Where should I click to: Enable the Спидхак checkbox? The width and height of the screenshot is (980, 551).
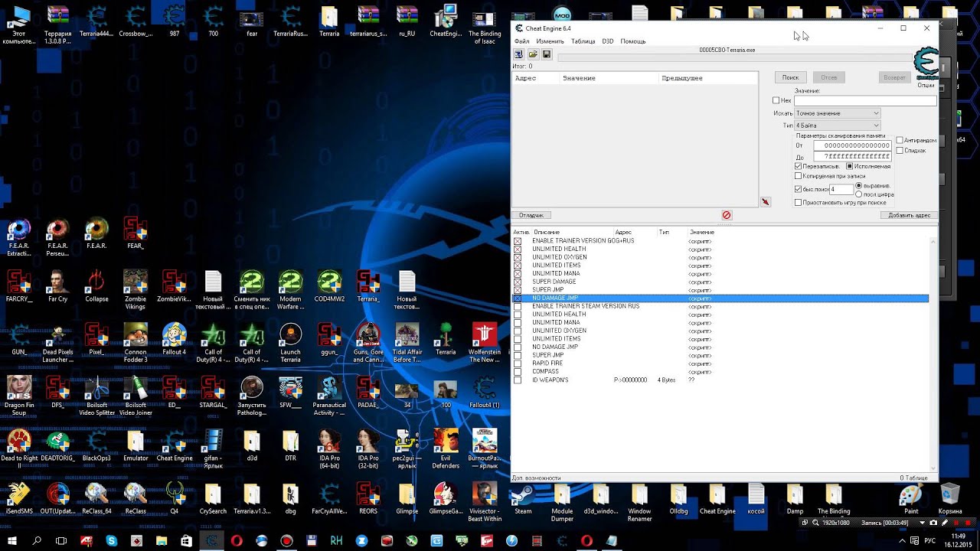point(900,150)
